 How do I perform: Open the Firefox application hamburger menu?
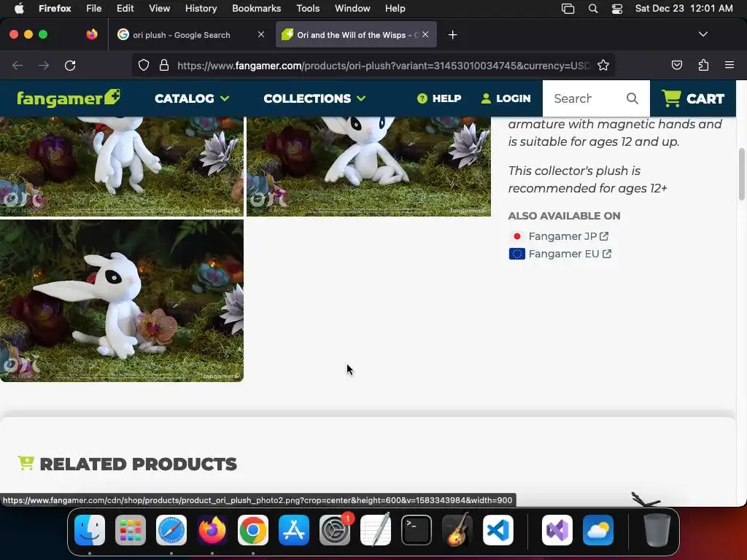729,65
